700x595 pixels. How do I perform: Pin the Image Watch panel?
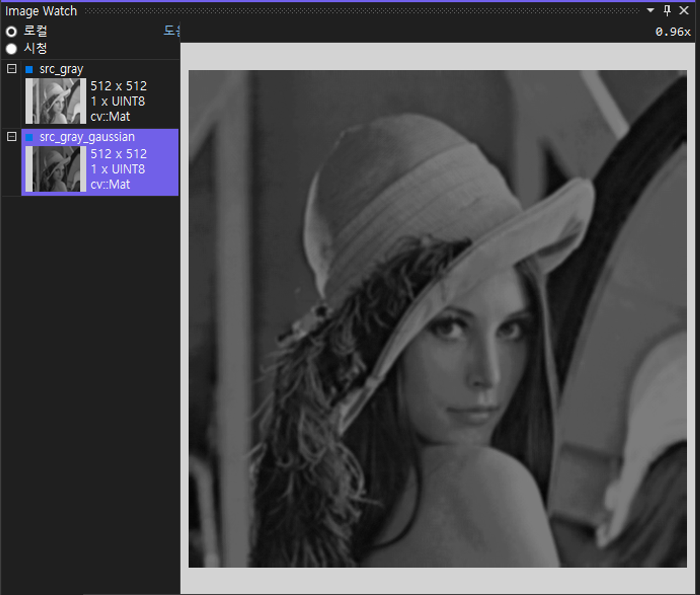(x=667, y=10)
